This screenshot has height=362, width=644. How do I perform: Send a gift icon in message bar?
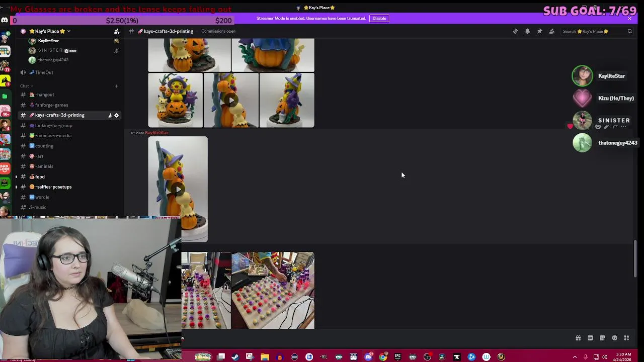click(578, 338)
